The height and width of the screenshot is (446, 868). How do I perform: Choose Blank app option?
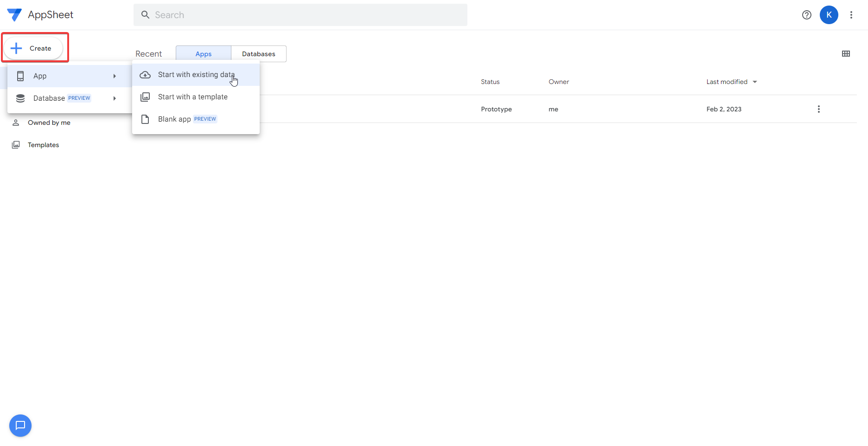pos(196,119)
